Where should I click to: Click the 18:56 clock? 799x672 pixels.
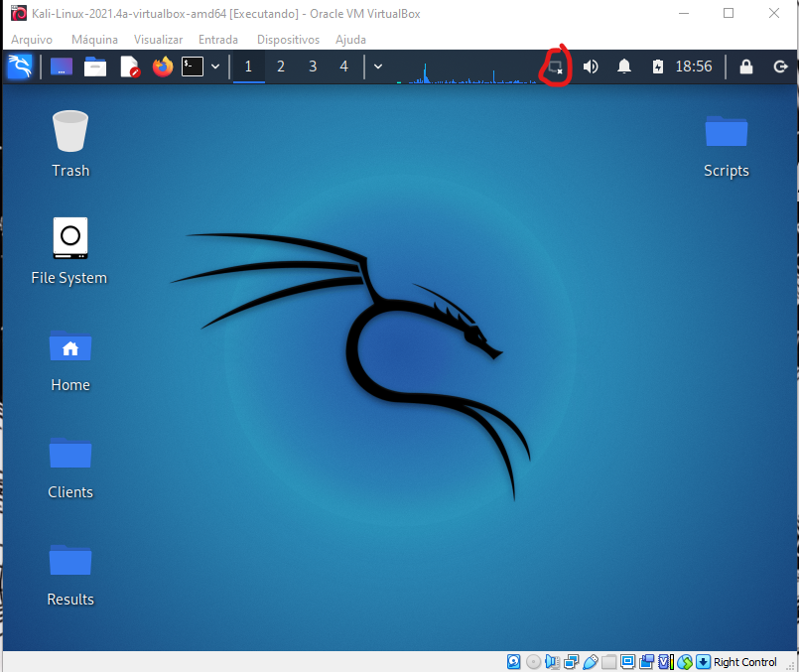[x=694, y=67]
